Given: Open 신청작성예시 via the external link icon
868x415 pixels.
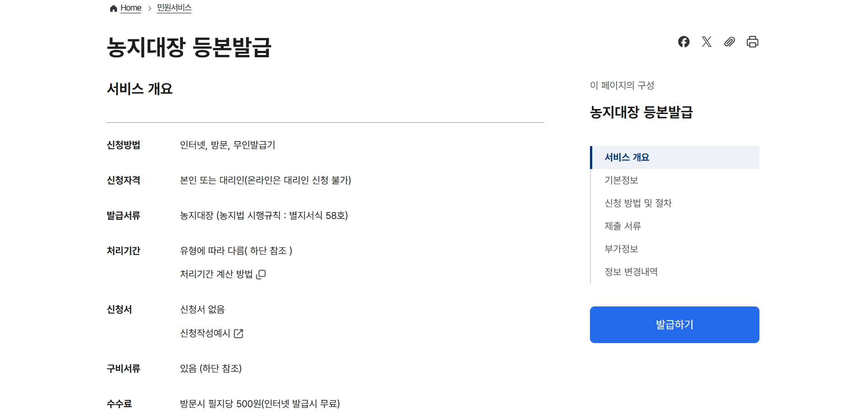Looking at the screenshot, I should [x=238, y=333].
